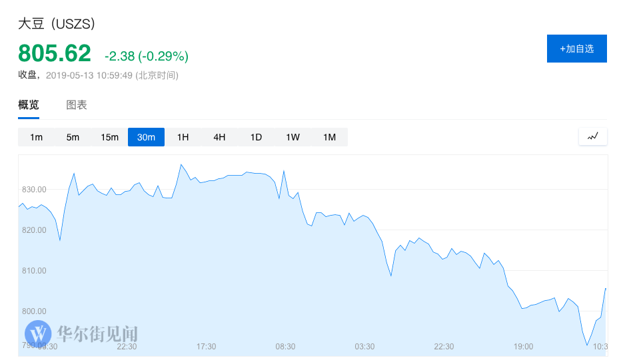Click the 830.00 price axis label

(x=33, y=190)
